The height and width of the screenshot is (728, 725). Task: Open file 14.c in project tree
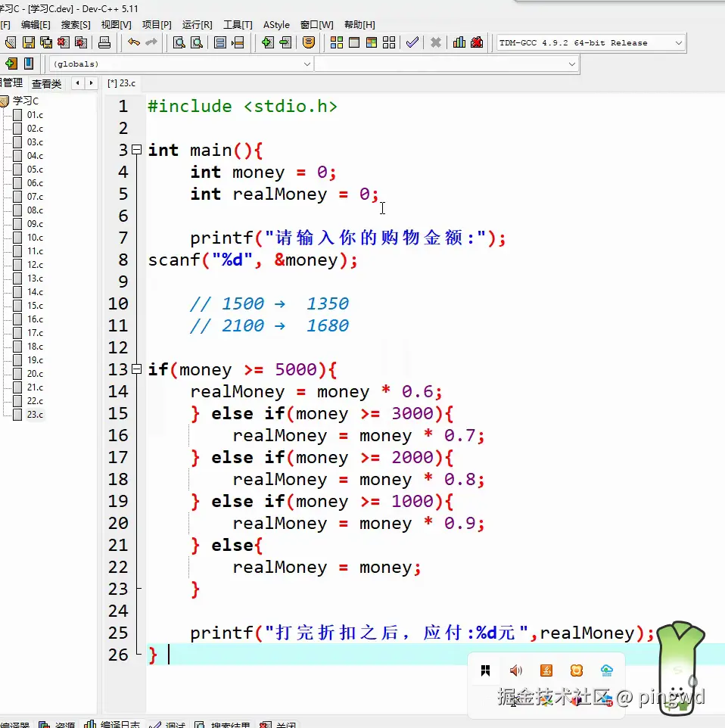35,292
